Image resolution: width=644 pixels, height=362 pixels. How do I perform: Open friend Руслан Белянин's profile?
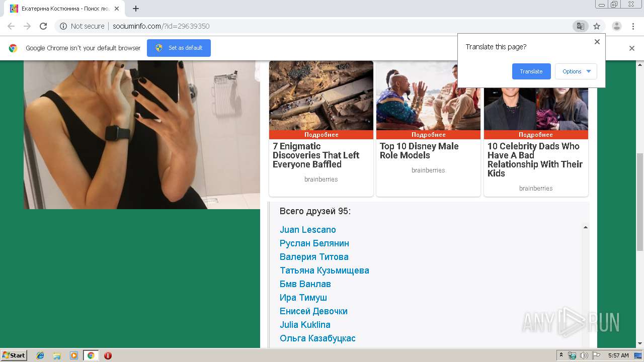pos(314,243)
